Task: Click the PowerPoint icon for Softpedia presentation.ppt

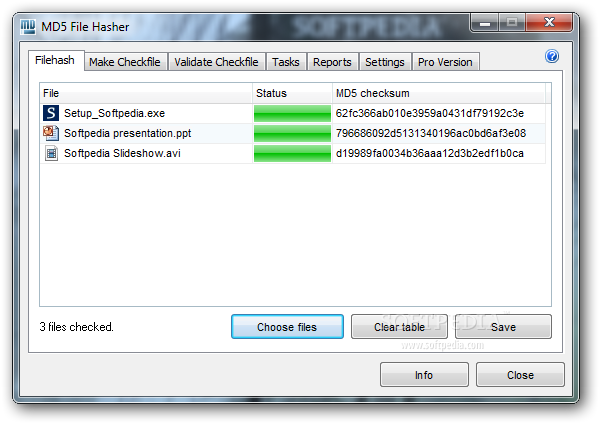Action: 51,133
